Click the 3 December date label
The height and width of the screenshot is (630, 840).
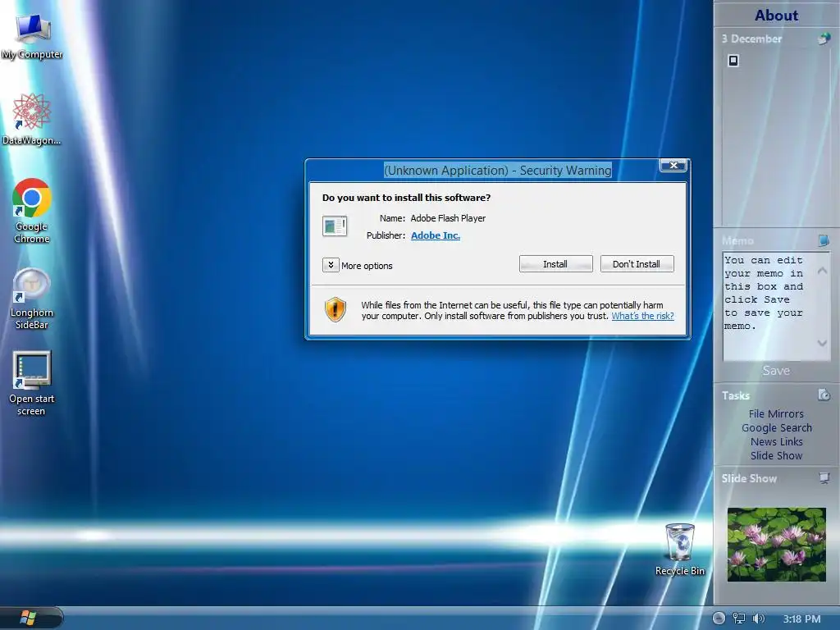click(751, 39)
